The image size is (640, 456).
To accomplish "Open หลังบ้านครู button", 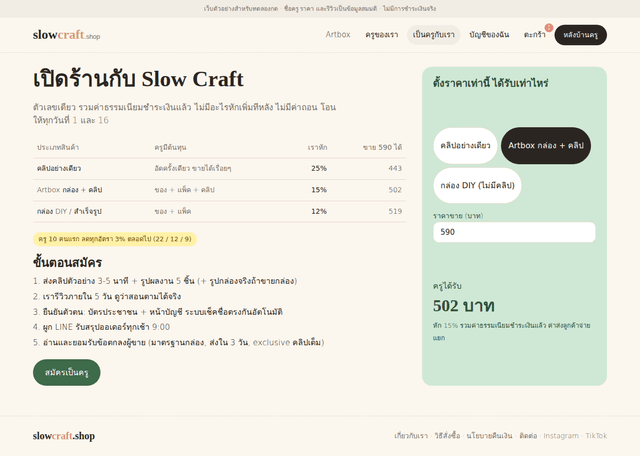I will [x=580, y=35].
